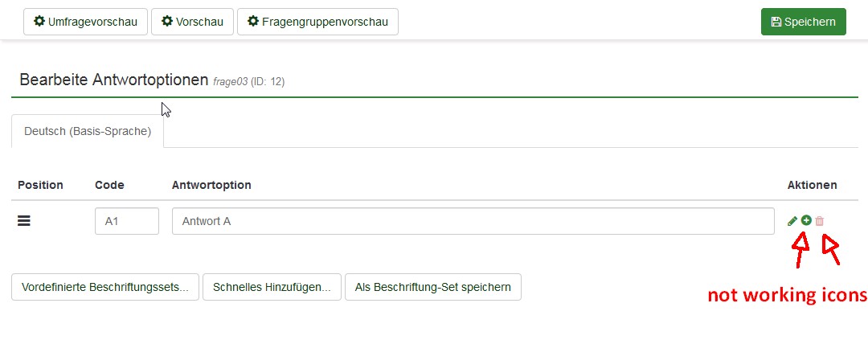Click the Aktionen column header
Image resolution: width=868 pixels, height=340 pixels.
[x=812, y=185]
